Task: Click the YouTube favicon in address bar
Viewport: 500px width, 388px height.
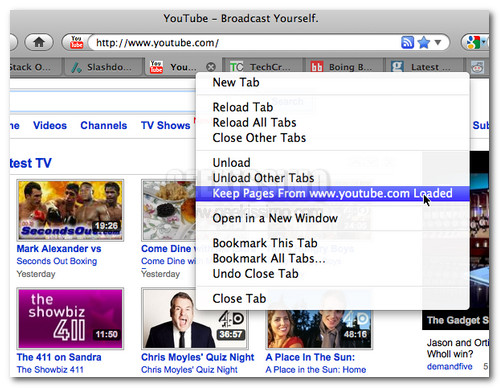Action: [77, 43]
